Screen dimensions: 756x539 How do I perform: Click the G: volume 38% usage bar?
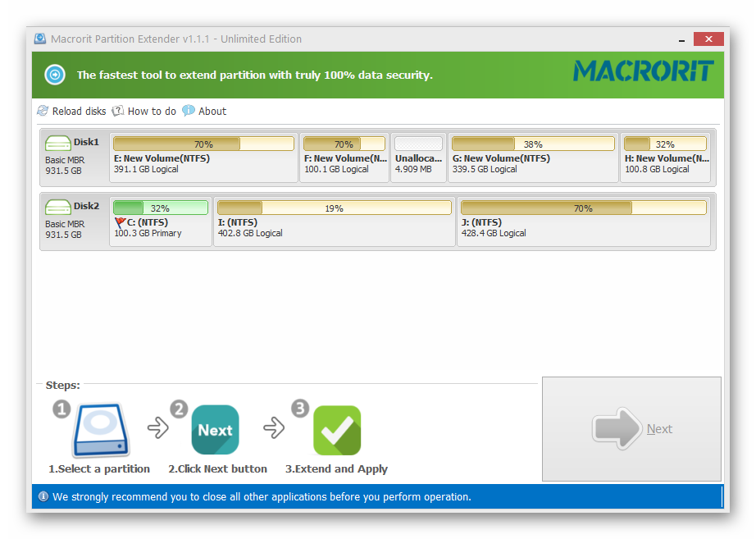pos(533,144)
